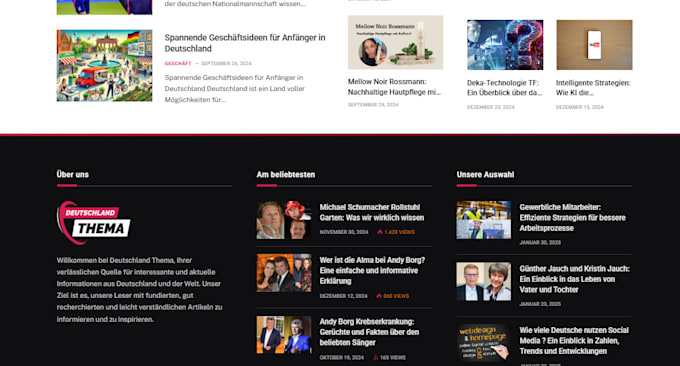This screenshot has height=366, width=680.
Task: Click the robot question-mark thumbnail
Action: pyautogui.click(x=505, y=45)
